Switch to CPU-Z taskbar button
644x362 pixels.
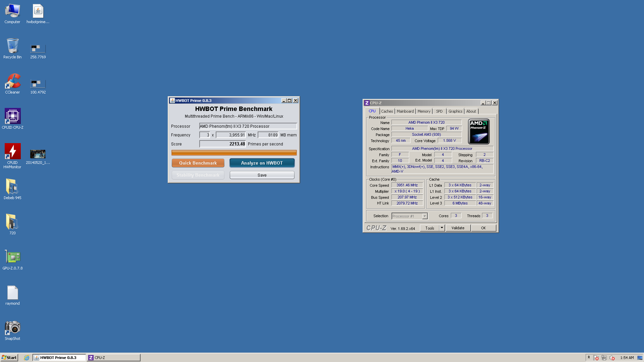[x=113, y=358]
